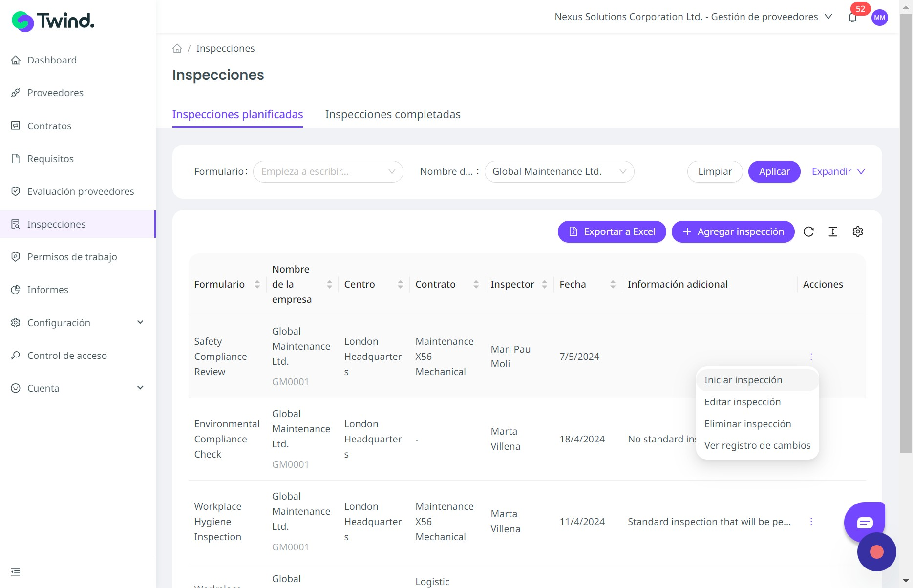Click Agregar inspección
913x588 pixels.
coord(733,231)
